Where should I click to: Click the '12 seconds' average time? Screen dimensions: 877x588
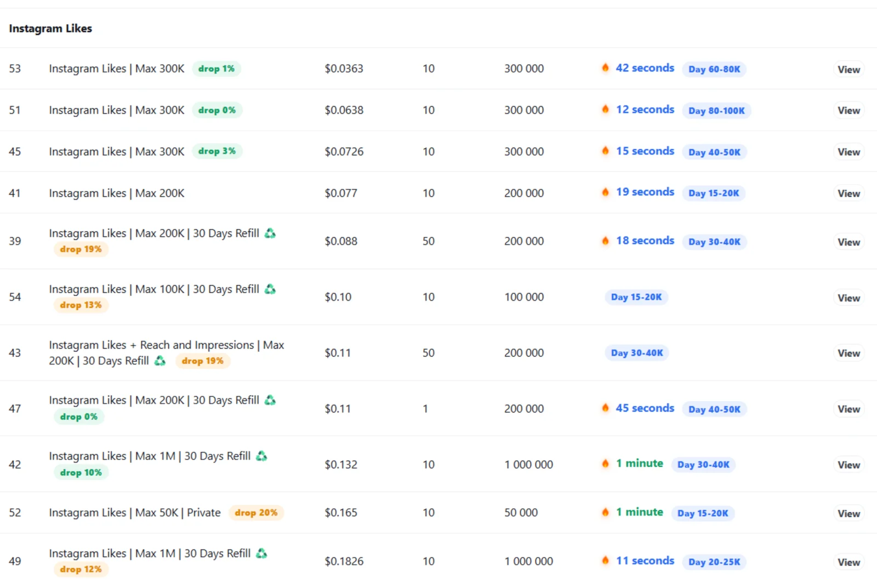[x=645, y=109]
